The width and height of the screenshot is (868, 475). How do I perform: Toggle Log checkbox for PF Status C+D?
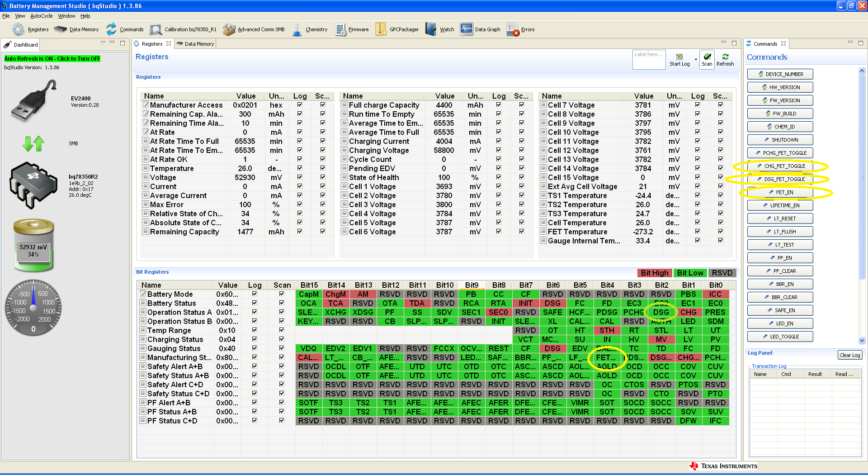[255, 420]
